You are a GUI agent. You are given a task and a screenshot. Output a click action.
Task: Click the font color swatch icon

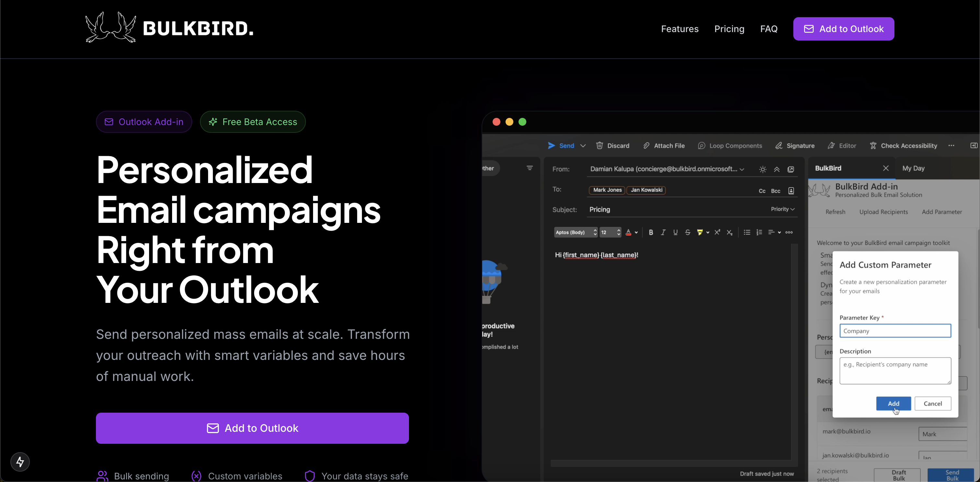coord(628,232)
